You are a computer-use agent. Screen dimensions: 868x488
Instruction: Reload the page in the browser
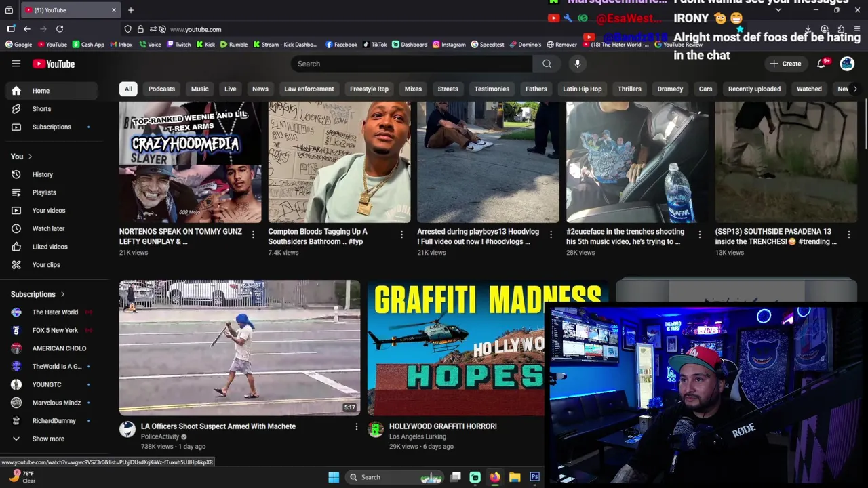[x=60, y=29]
